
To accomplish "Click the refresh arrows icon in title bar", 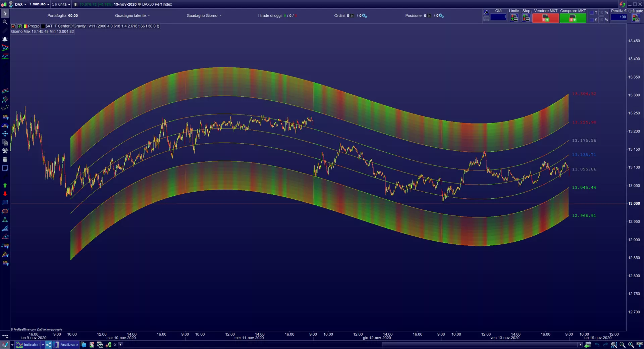I will click(623, 4).
